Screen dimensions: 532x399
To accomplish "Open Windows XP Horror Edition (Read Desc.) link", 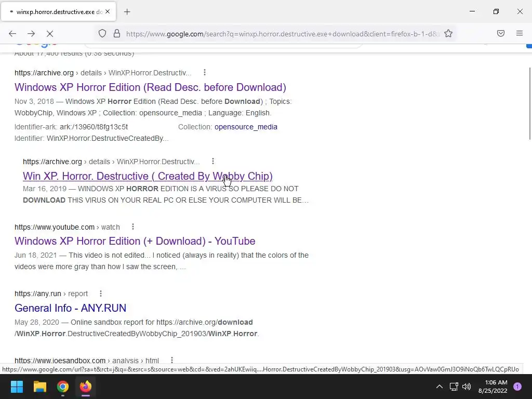I will coord(150,87).
